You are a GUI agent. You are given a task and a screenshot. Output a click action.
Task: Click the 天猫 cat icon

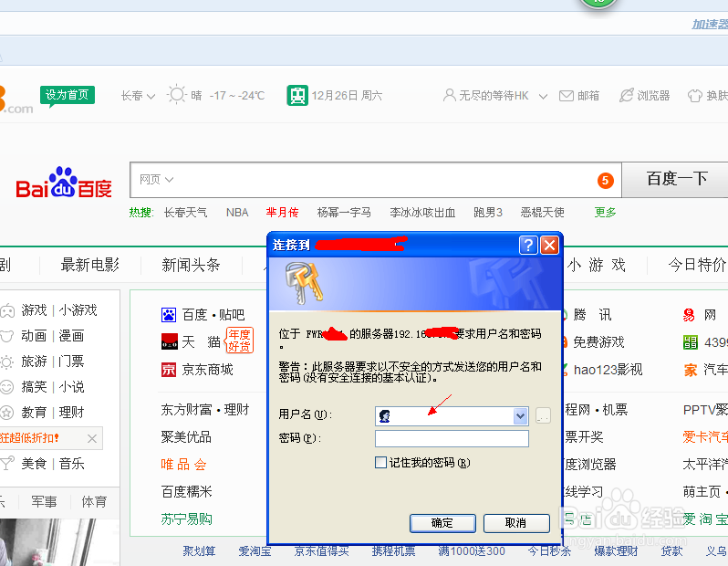169,341
